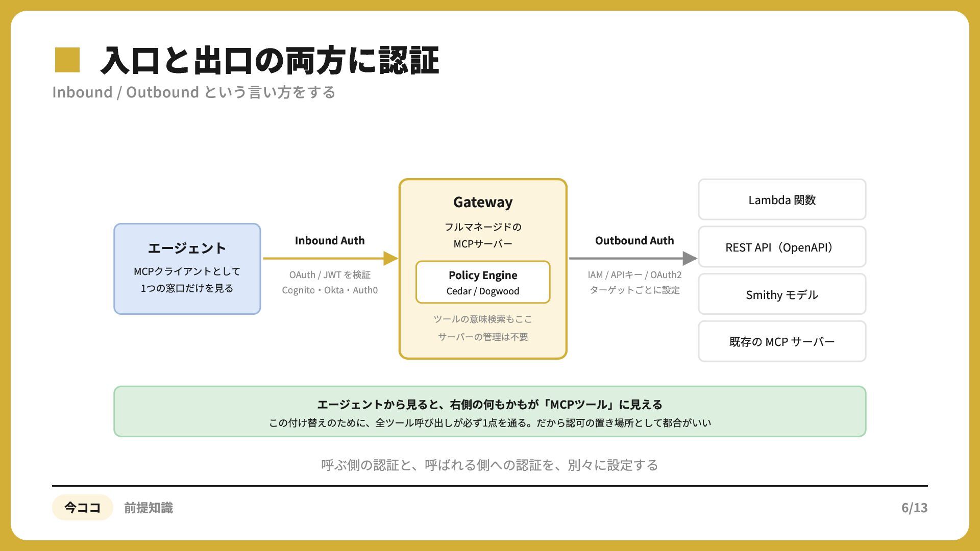
Task: Select text ターゲットごとに設定
Action: coord(634,290)
